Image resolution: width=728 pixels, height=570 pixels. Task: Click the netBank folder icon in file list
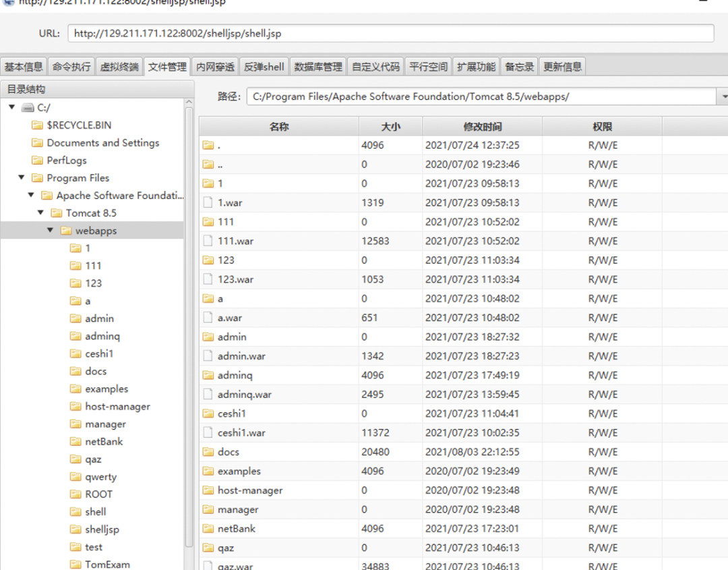(x=208, y=529)
